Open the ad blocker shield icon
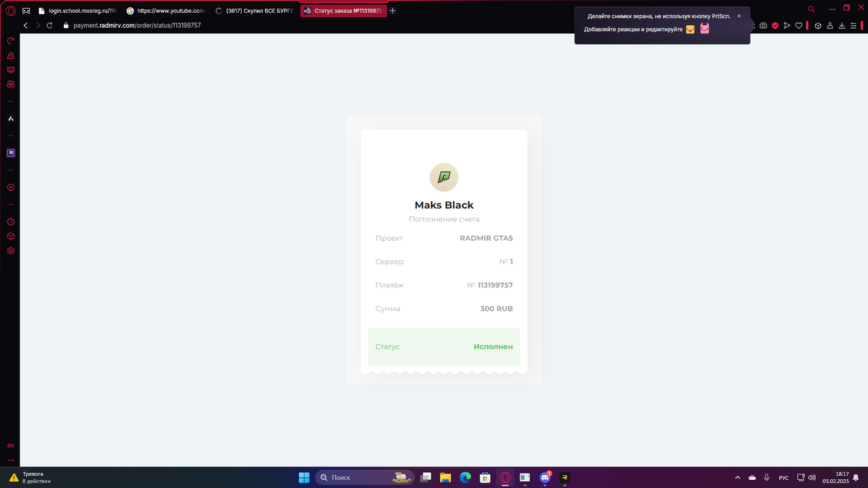868x488 pixels. 775,25
